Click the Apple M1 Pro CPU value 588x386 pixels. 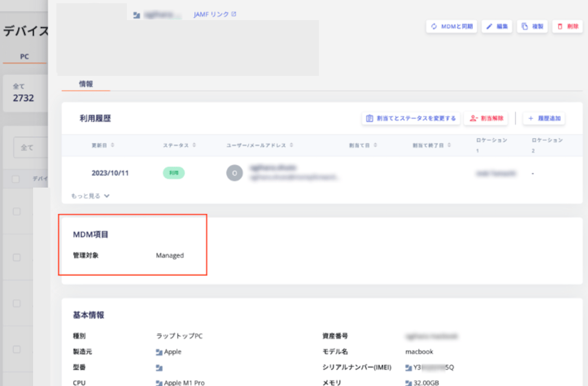pyautogui.click(x=184, y=383)
